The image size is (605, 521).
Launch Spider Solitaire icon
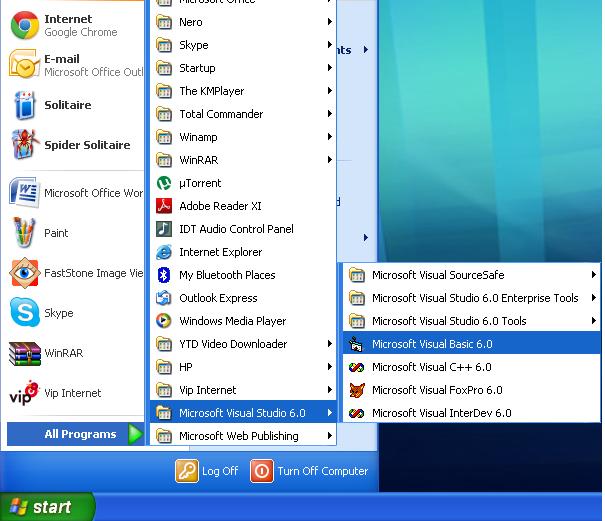click(x=25, y=144)
